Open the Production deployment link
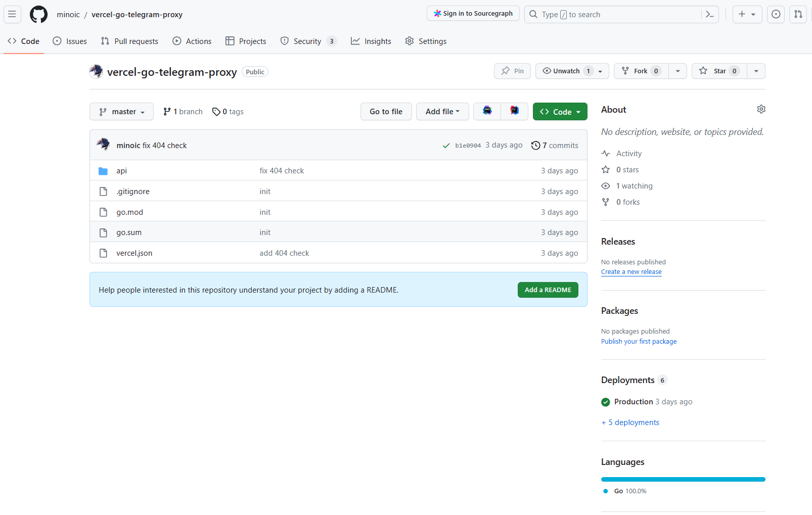This screenshot has width=812, height=515. coord(634,402)
